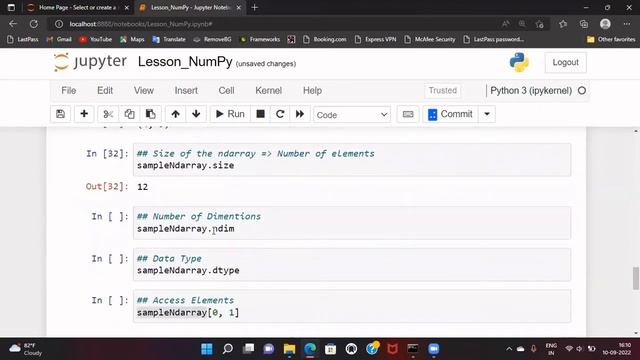This screenshot has height=360, width=640.
Task: Move selected cell down arrow
Action: pyautogui.click(x=196, y=114)
